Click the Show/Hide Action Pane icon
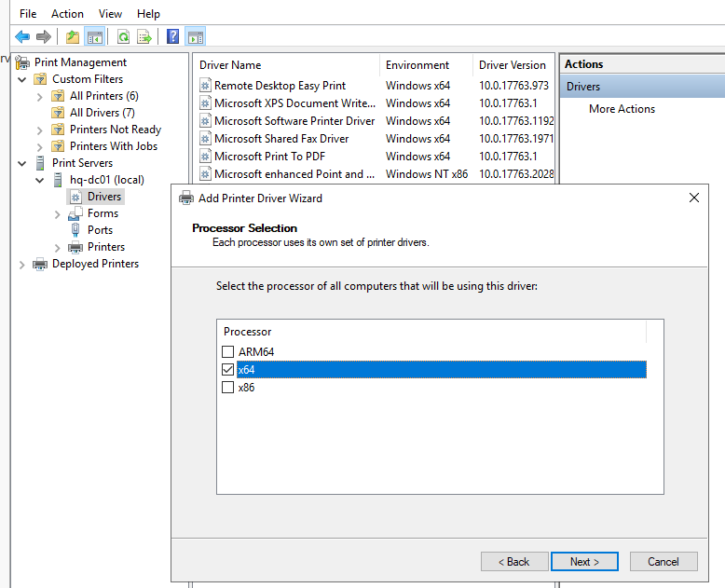Viewport: 725px width, 588px height. coord(195,37)
